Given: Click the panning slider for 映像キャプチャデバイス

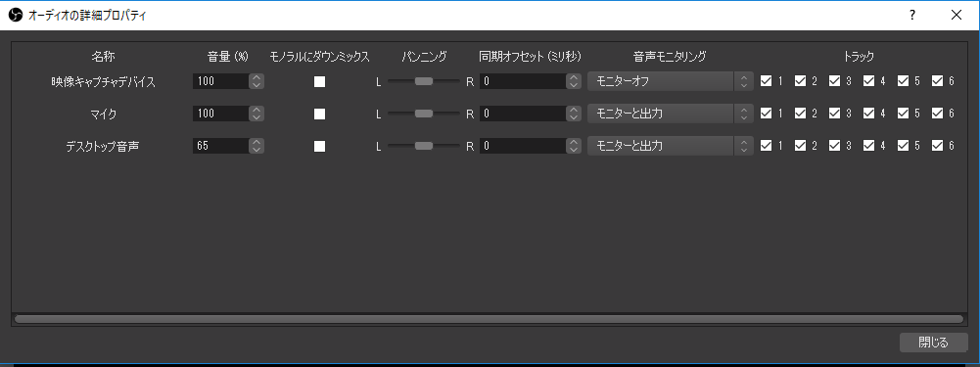Looking at the screenshot, I should pyautogui.click(x=424, y=81).
